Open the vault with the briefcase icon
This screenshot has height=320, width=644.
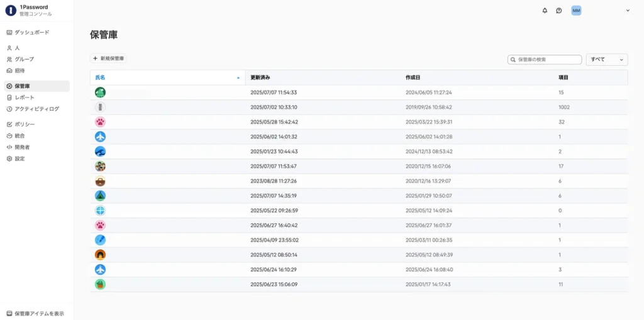(x=100, y=181)
